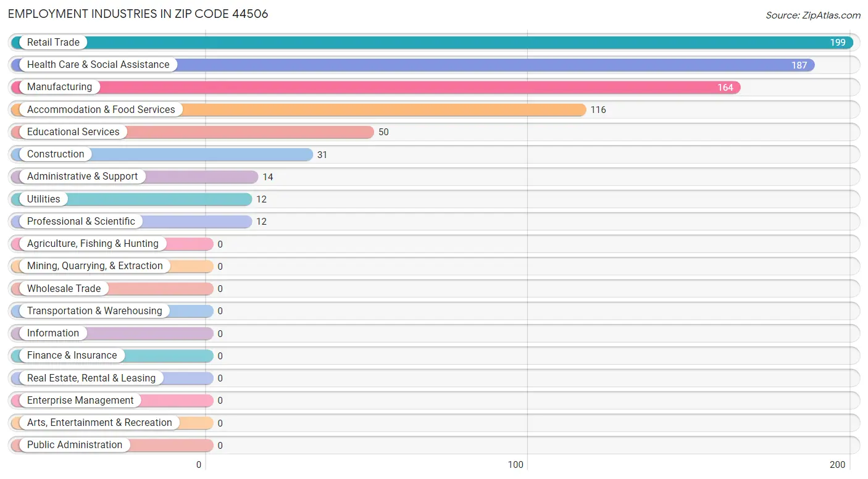Viewport: 868px width, 479px height.
Task: Select the Wholesale Trade label
Action: [x=64, y=288]
